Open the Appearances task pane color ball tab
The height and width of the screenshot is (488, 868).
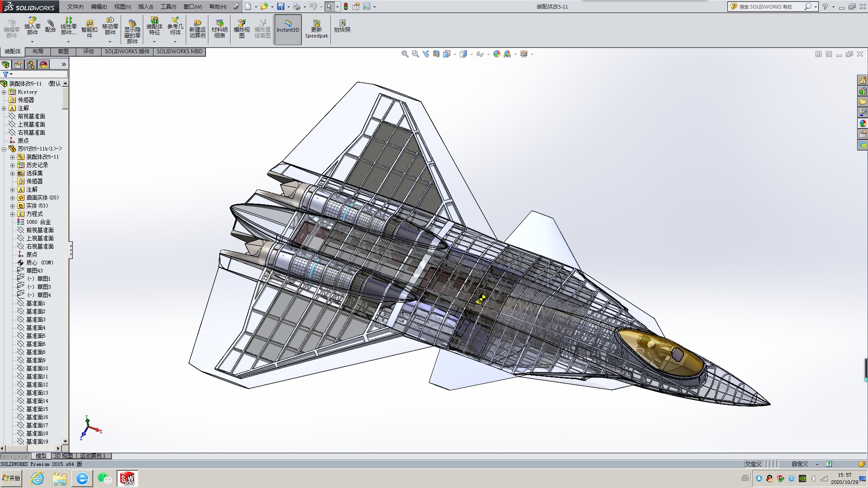coord(863,123)
